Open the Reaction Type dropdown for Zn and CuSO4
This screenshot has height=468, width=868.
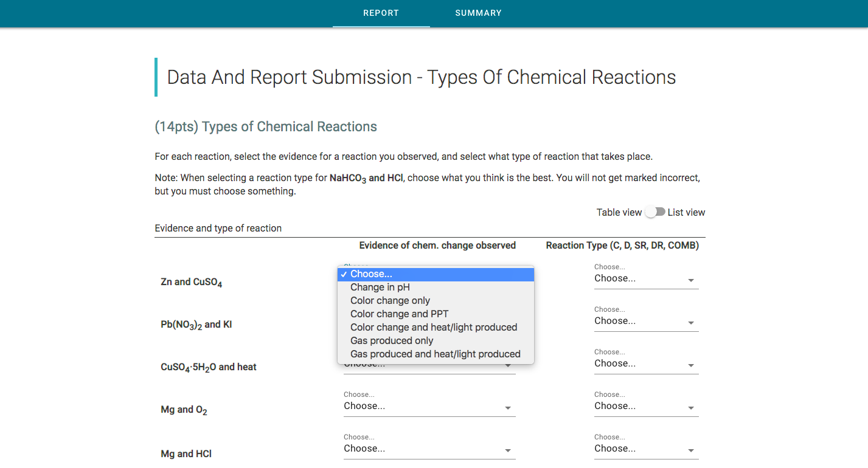646,278
